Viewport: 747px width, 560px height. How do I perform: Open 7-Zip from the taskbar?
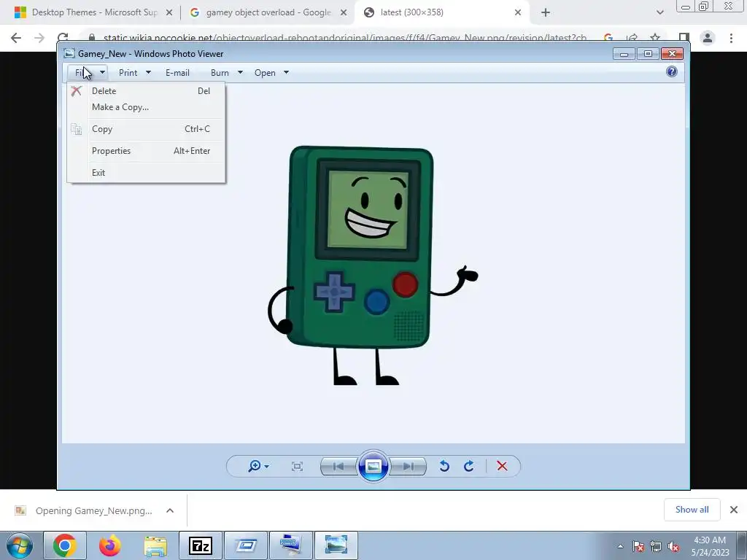[x=201, y=545]
